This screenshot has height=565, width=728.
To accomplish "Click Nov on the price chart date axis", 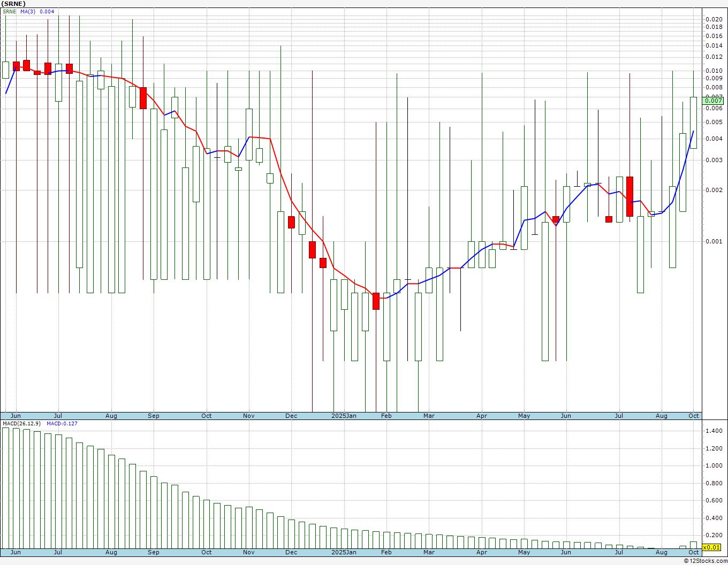I will [x=249, y=416].
